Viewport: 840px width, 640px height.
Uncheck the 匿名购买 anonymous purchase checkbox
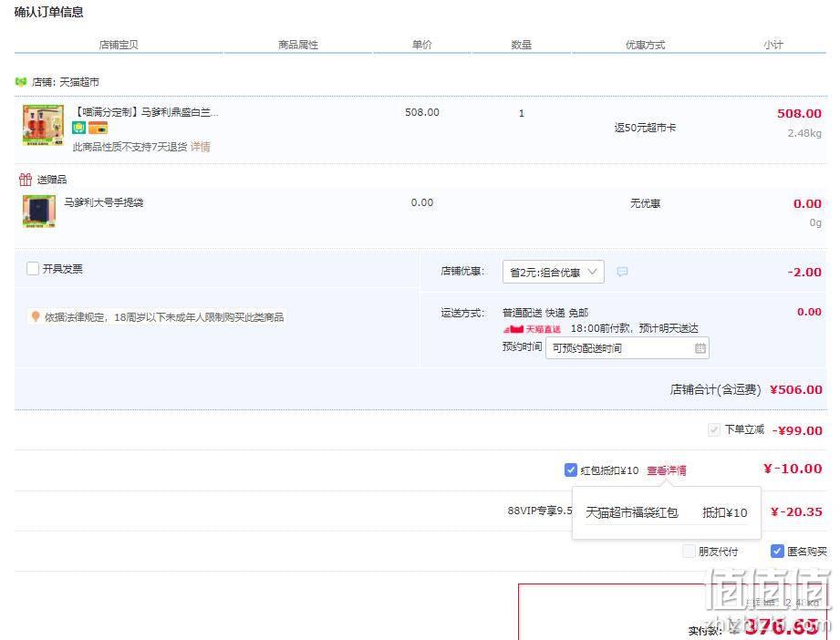pyautogui.click(x=777, y=551)
